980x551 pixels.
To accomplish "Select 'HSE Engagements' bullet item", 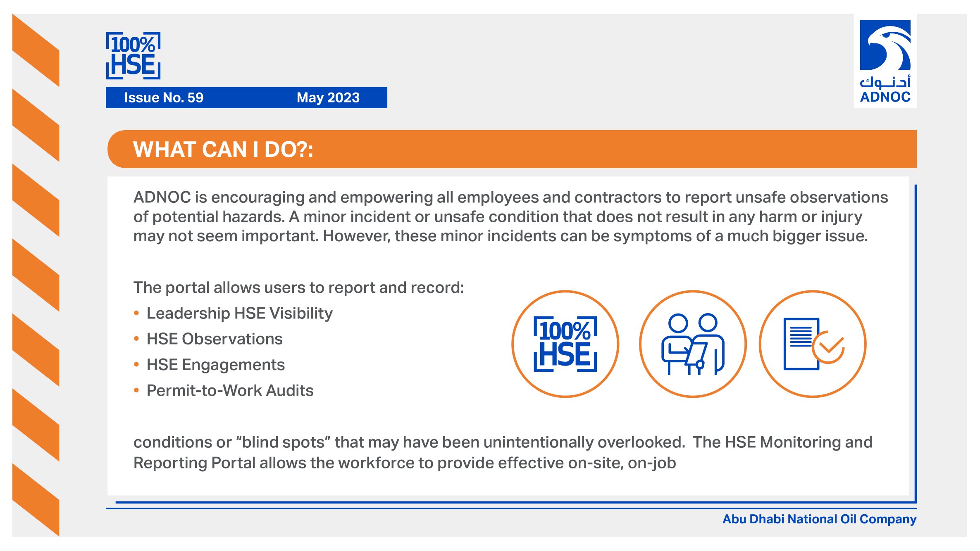I will pos(216,365).
